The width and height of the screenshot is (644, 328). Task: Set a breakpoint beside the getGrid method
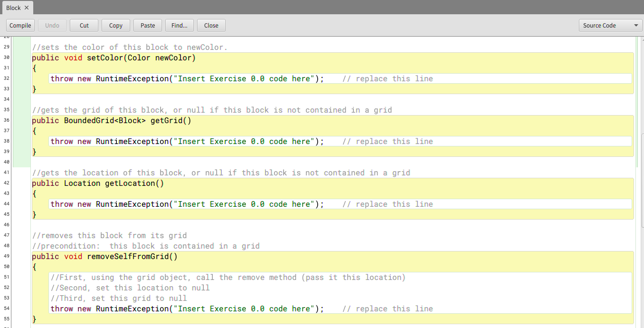click(x=21, y=120)
